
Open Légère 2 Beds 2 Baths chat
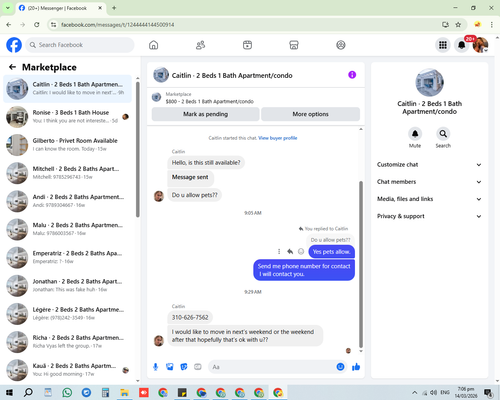[67, 314]
